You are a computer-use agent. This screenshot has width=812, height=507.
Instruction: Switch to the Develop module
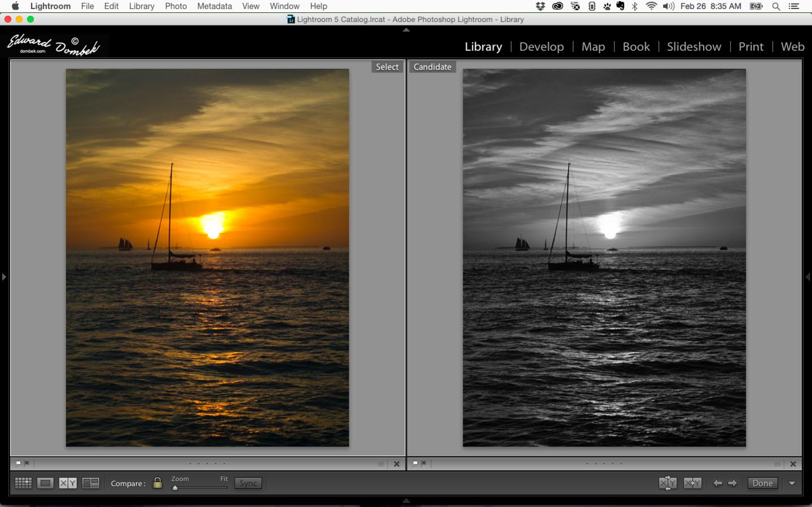[x=541, y=47]
